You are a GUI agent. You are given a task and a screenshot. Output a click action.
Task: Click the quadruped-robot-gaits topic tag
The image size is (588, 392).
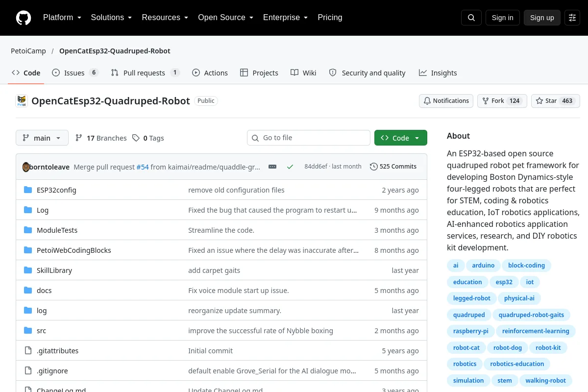click(531, 315)
